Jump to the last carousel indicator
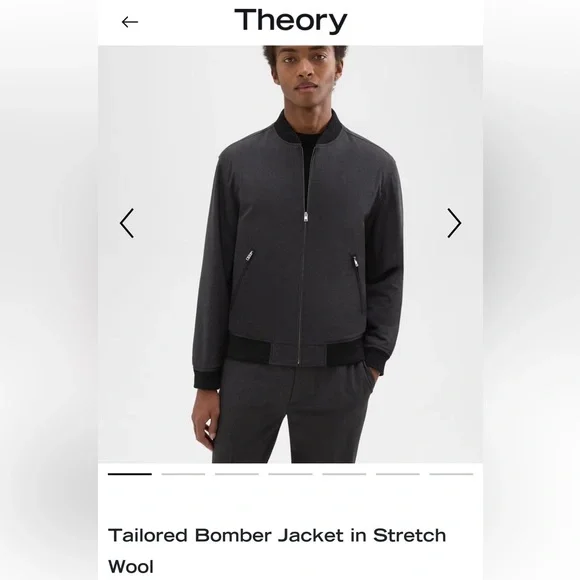Screen dimensions: 580x580 [x=451, y=474]
